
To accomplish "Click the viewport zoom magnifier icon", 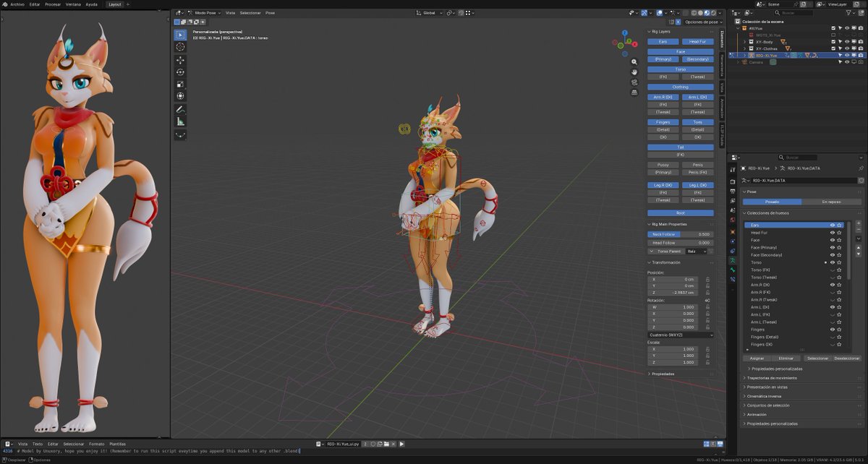I will 634,62.
